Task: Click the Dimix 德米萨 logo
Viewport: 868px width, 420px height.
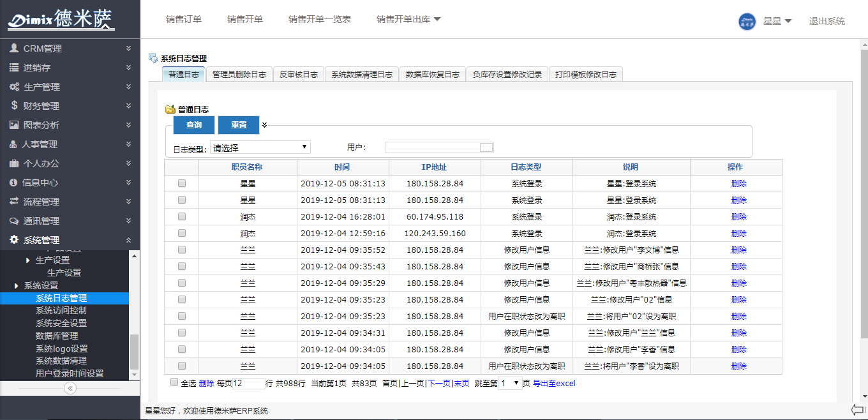Action: tap(61, 19)
